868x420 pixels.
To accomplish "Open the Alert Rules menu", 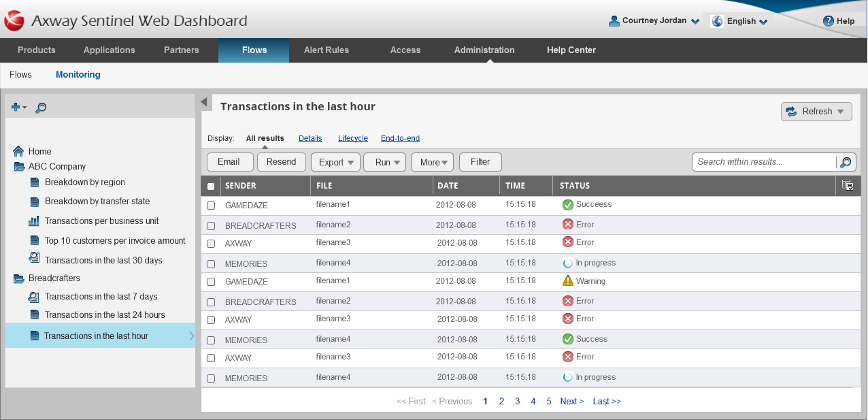I will (x=327, y=50).
